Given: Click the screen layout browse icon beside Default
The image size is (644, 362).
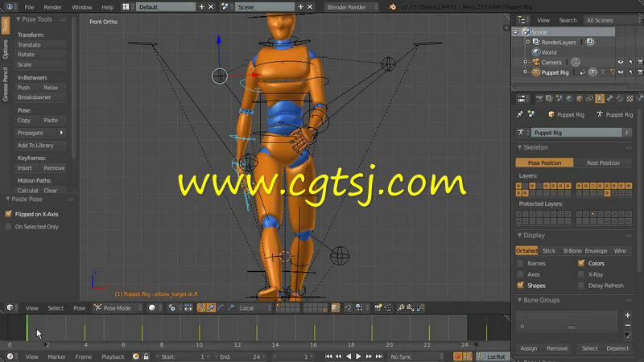Looking at the screenshot, I should click(126, 7).
